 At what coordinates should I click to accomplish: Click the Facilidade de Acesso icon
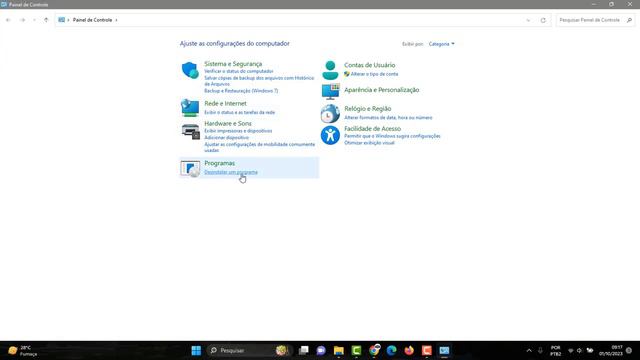point(330,135)
